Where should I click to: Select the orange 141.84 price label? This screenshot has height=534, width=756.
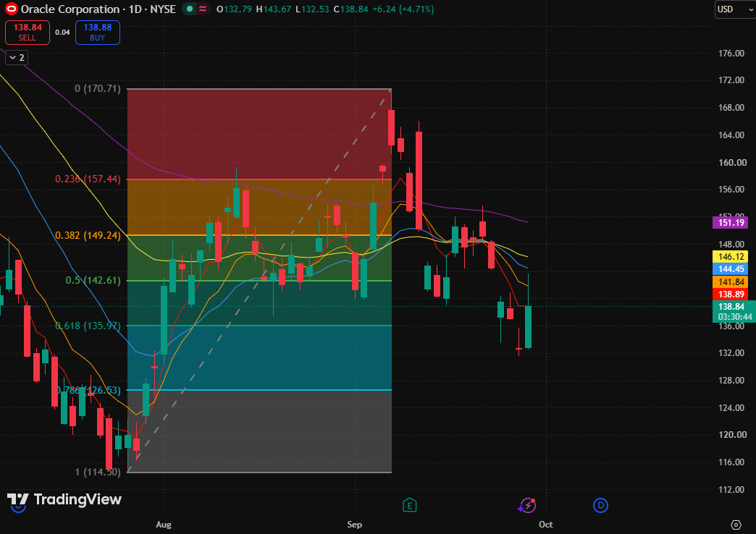pyautogui.click(x=730, y=282)
